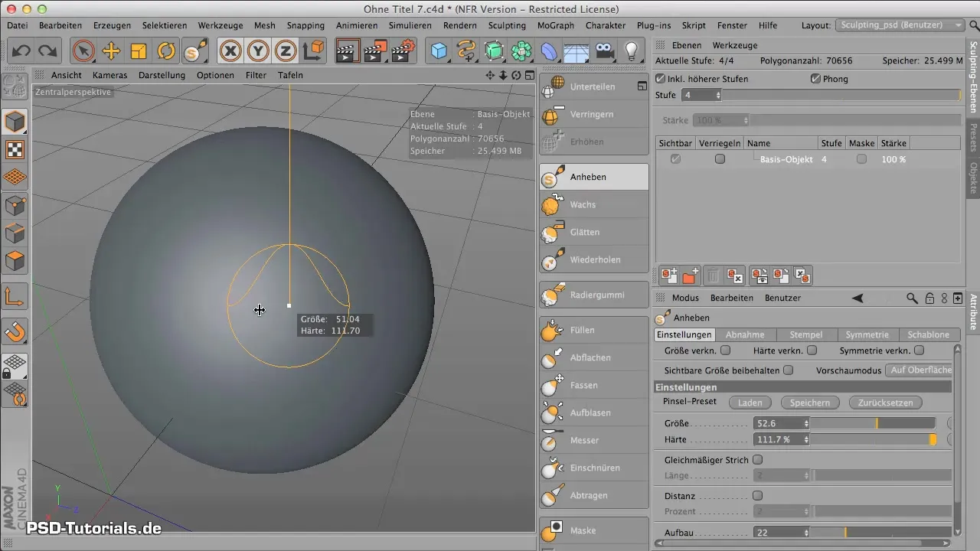Select the Maske sculpt tool

pyautogui.click(x=593, y=530)
